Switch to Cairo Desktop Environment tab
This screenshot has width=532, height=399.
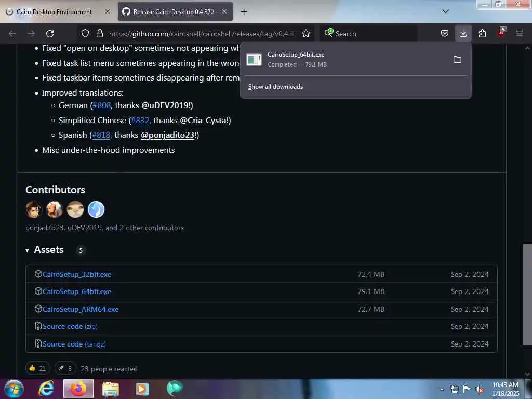click(54, 12)
